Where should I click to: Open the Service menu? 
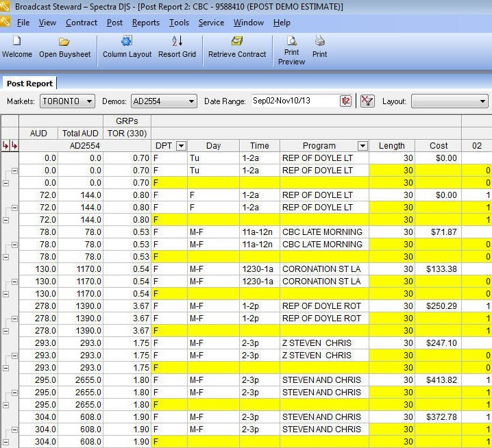(x=211, y=23)
